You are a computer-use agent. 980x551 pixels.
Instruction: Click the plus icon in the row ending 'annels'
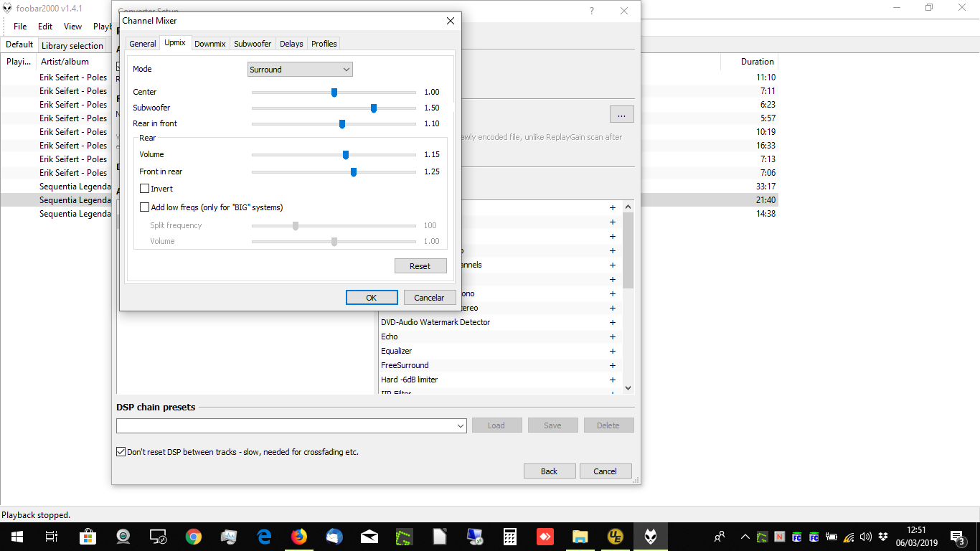pyautogui.click(x=613, y=265)
